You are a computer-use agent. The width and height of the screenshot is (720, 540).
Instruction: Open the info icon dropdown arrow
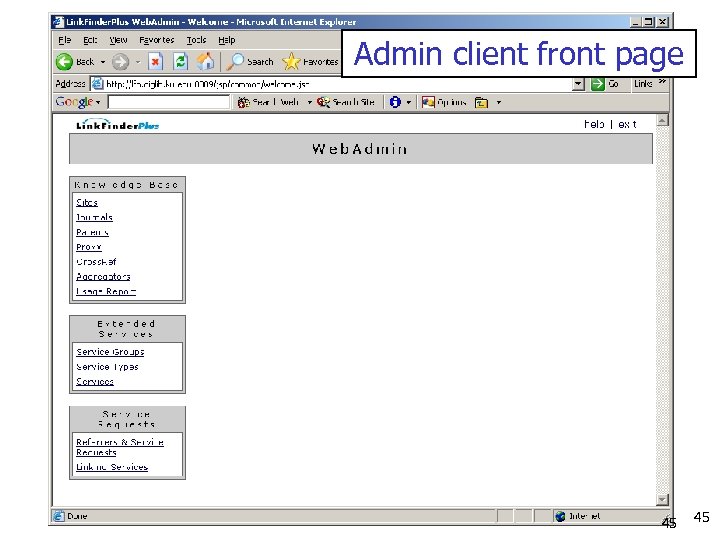409,102
